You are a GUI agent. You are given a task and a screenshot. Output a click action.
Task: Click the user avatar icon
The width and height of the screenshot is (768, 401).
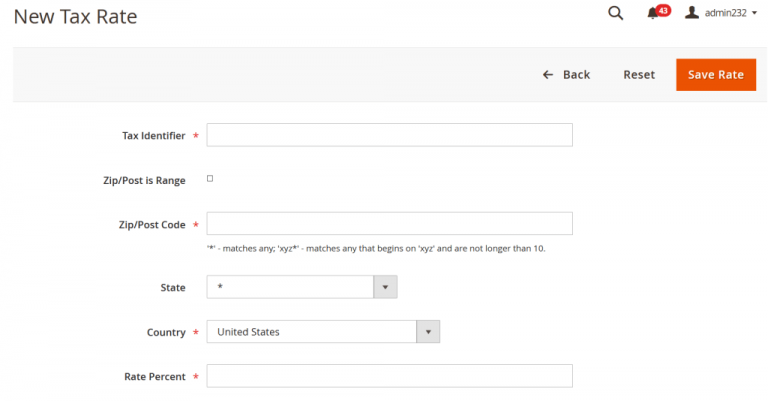(x=692, y=12)
